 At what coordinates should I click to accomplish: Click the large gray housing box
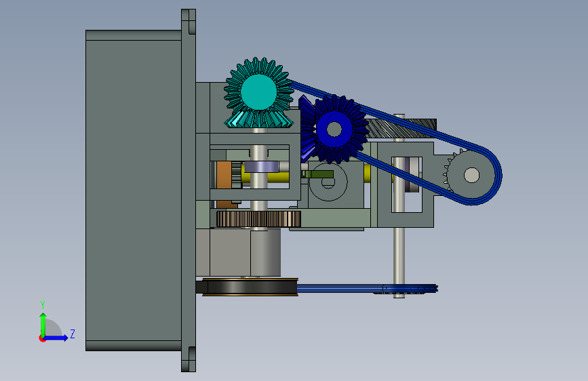[x=134, y=190]
